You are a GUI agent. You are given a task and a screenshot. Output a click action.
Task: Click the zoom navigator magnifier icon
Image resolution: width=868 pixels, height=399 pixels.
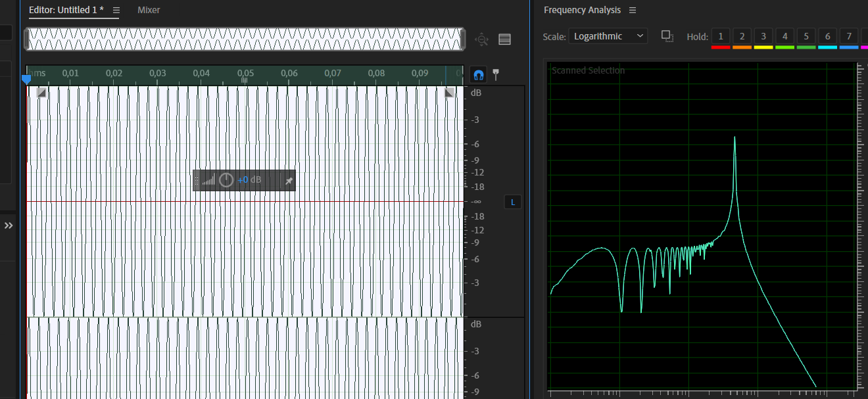[x=482, y=39]
